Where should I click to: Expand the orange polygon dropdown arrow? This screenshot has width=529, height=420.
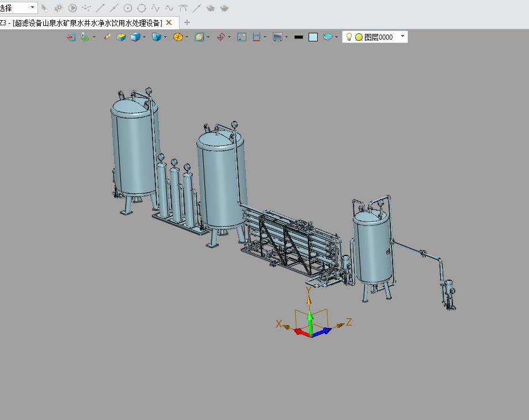coord(187,37)
